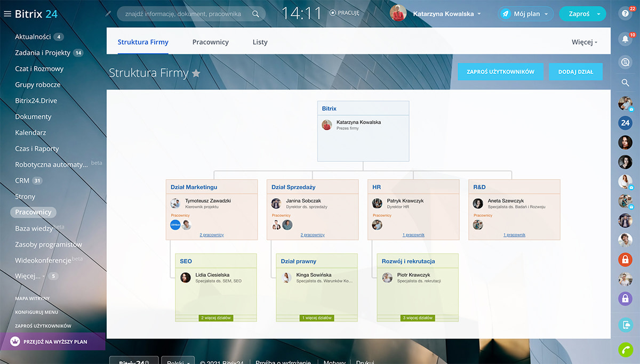Click the green phone call icon
Image resolution: width=640 pixels, height=364 pixels.
pyautogui.click(x=625, y=350)
